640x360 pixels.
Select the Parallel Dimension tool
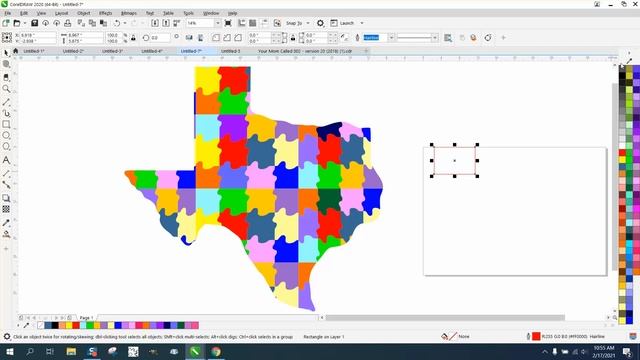pyautogui.click(x=6, y=173)
